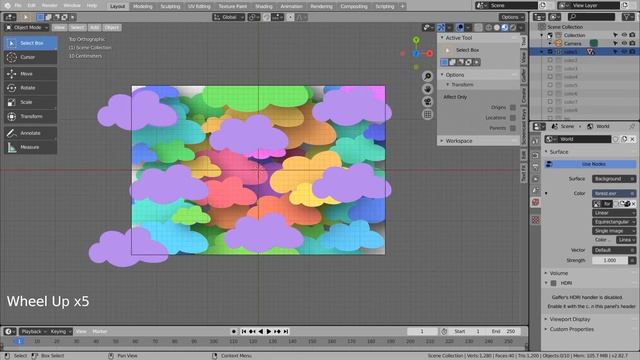This screenshot has height=360, width=640.
Task: Open the Object Mode dropdown
Action: 27,27
